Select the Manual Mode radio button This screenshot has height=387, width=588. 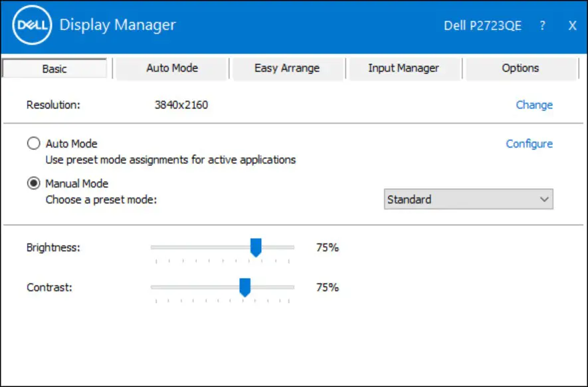coord(33,184)
